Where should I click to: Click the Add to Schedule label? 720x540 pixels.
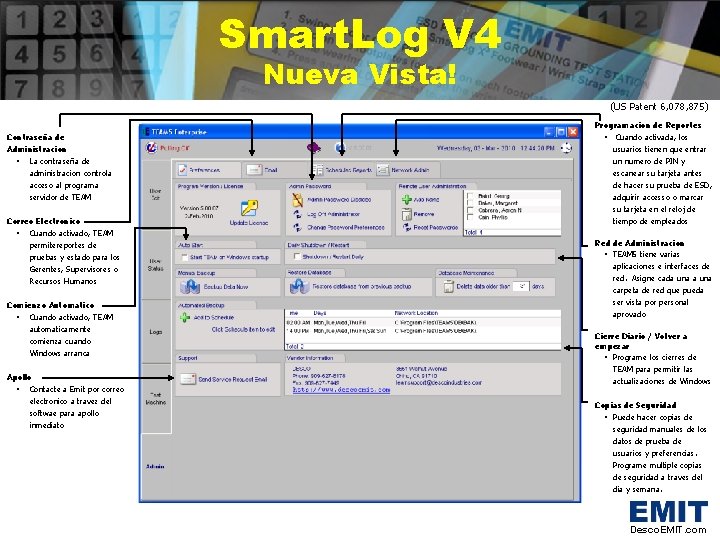coord(214,317)
